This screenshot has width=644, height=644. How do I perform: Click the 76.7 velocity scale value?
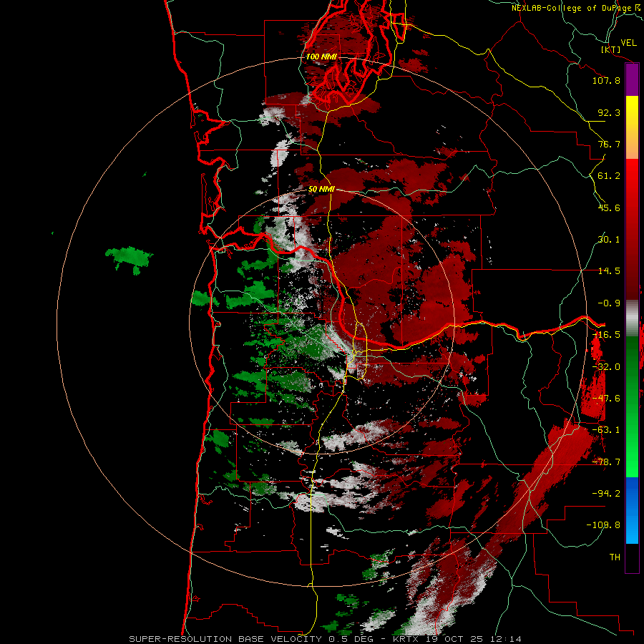[x=609, y=144]
